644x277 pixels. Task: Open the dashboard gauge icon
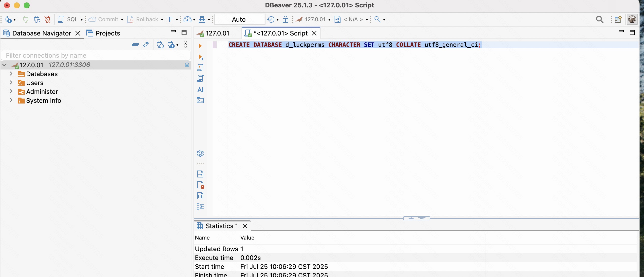(x=188, y=19)
